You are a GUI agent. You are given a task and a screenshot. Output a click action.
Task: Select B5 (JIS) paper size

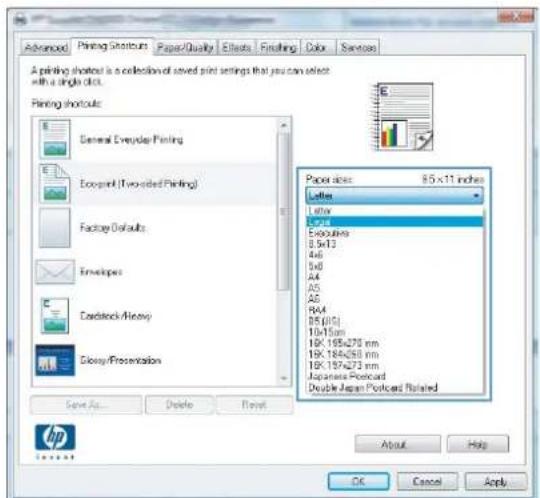click(395, 321)
